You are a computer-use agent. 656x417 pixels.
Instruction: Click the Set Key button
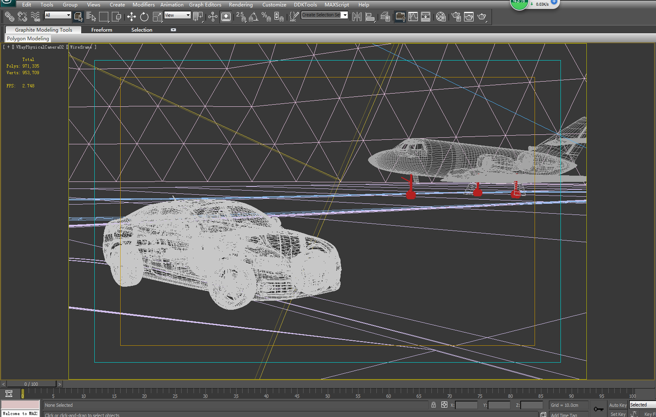[618, 414]
